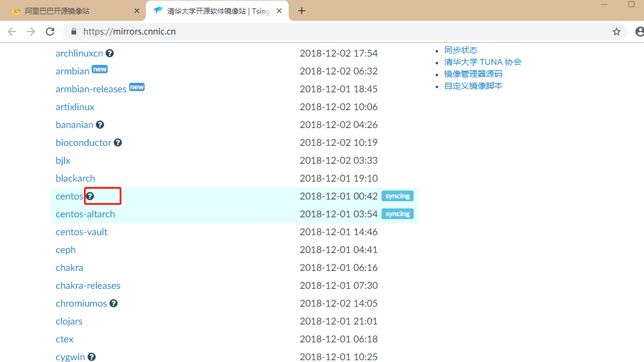
Task: Visit the 清华大学 TUNA 协会 link
Action: coord(483,62)
